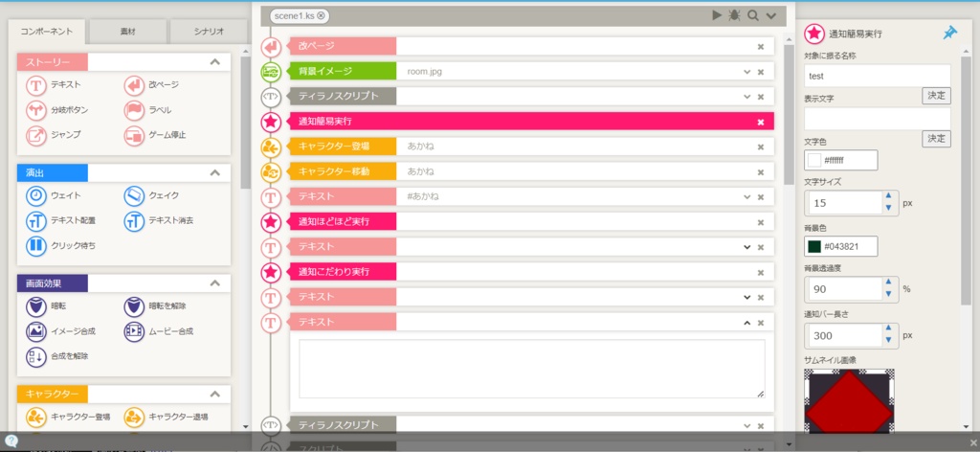
Task: Collapse the 演出 panel
Action: pyautogui.click(x=215, y=172)
